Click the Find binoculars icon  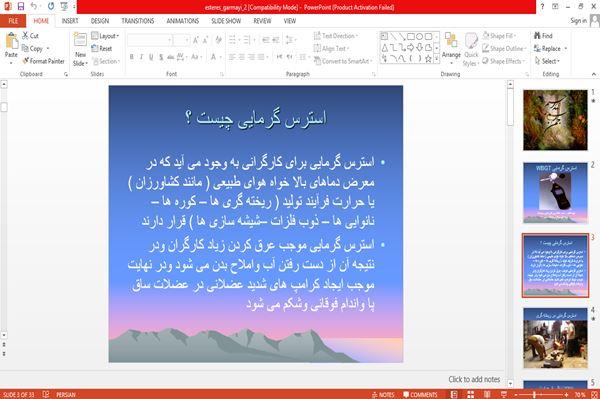point(537,36)
